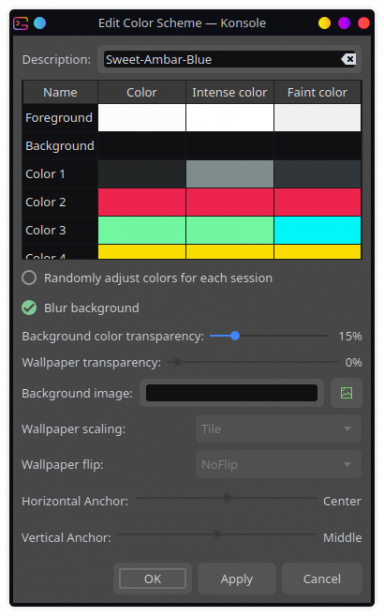Viewport: 384px width, 616px height.
Task: Clear the Description field with the clear icon
Action: click(x=348, y=59)
